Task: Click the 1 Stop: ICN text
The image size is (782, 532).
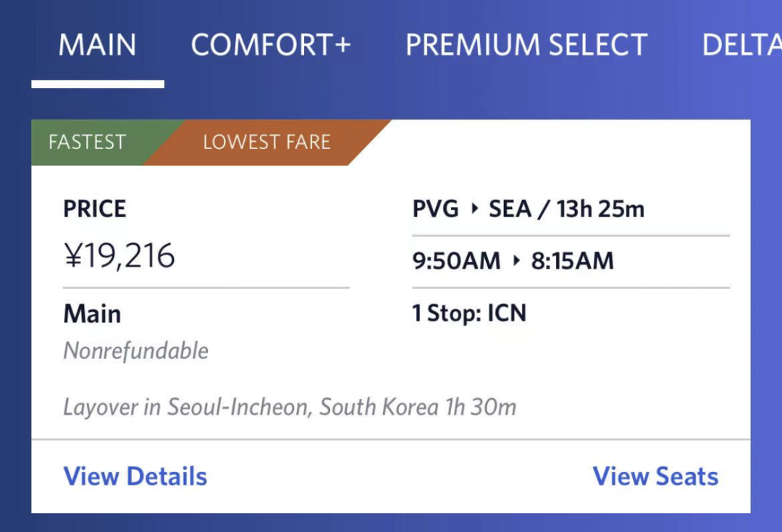Action: (x=469, y=313)
